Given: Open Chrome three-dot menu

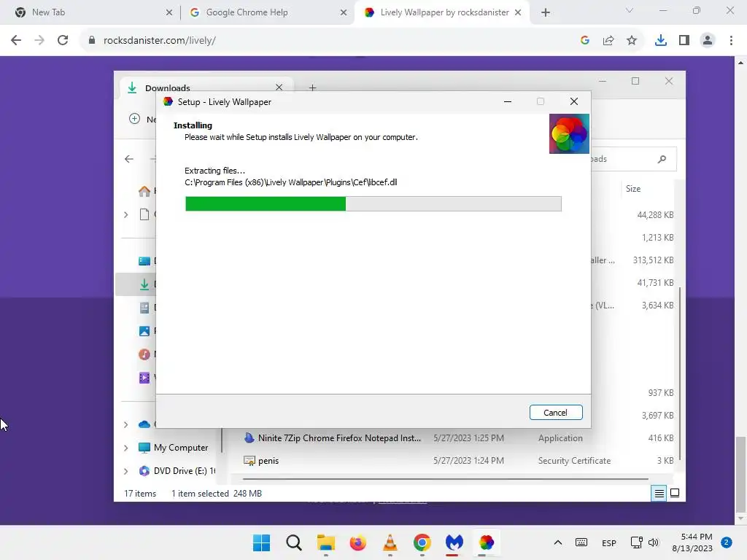Looking at the screenshot, I should pos(731,41).
